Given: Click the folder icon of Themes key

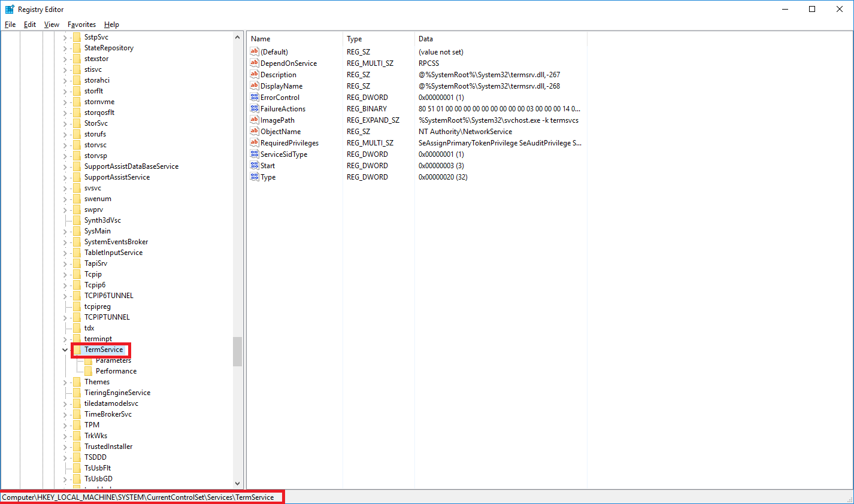Looking at the screenshot, I should pyautogui.click(x=76, y=382).
